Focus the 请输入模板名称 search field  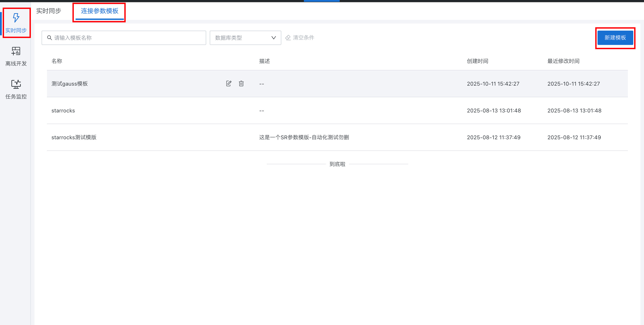[x=127, y=38]
